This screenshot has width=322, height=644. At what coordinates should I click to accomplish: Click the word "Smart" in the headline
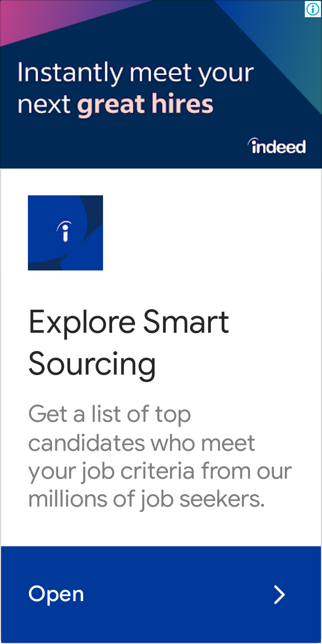[186, 321]
